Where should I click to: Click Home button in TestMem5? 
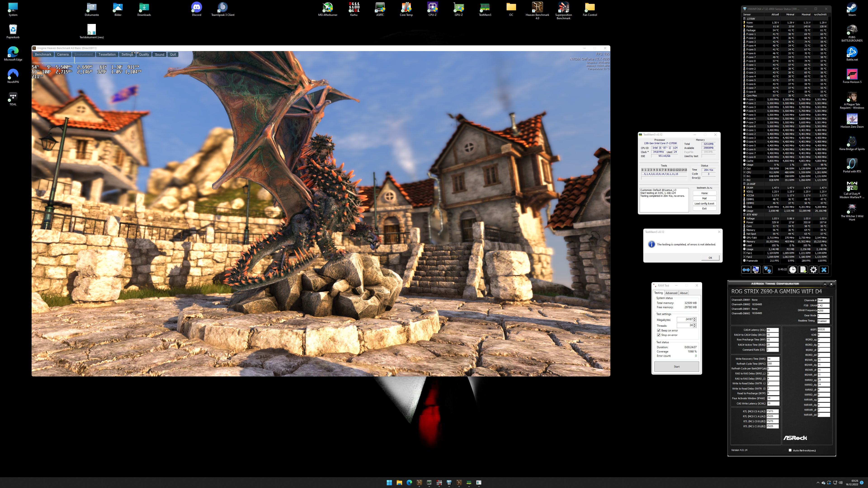(704, 193)
